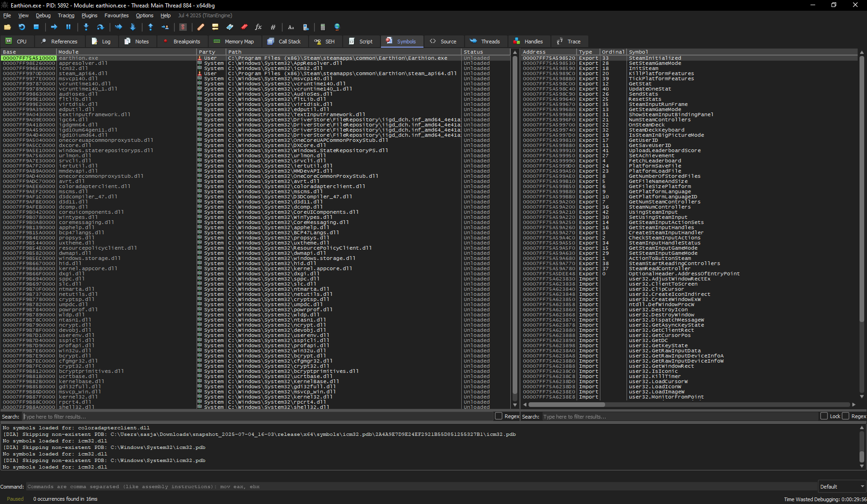
Task: Open the Options menu
Action: [144, 15]
